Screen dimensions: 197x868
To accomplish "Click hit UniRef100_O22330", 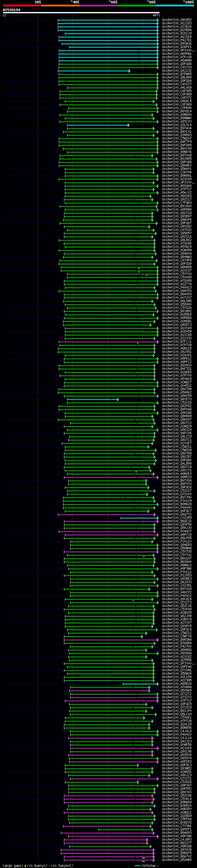I will pyautogui.click(x=177, y=338).
